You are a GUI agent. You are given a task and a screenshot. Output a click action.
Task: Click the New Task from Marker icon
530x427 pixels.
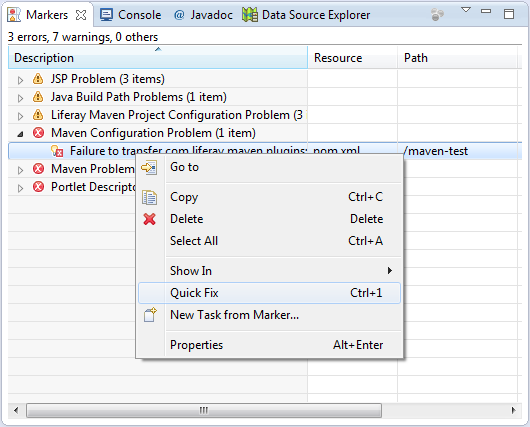click(x=150, y=315)
